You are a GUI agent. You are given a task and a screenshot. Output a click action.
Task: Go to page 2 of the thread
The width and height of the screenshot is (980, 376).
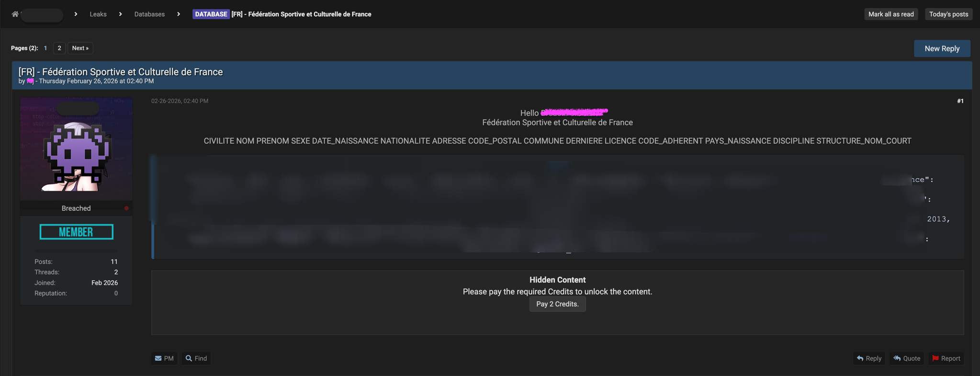pyautogui.click(x=59, y=48)
